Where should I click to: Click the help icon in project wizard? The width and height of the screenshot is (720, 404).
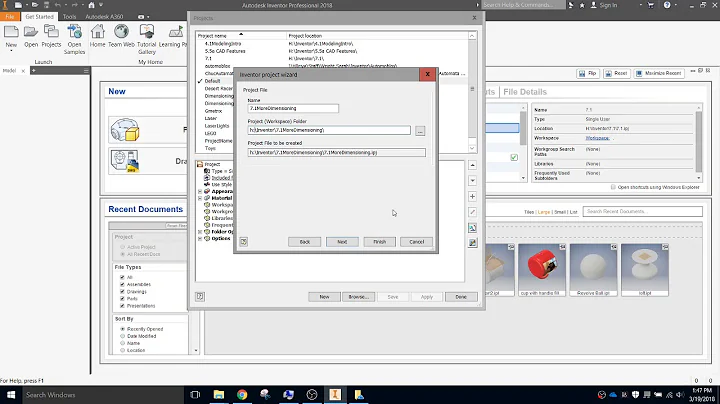[244, 241]
